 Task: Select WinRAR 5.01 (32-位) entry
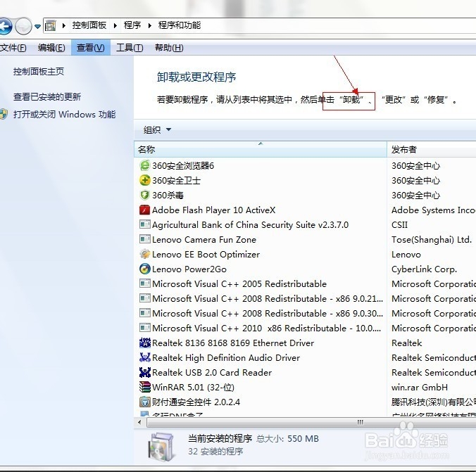coord(193,388)
